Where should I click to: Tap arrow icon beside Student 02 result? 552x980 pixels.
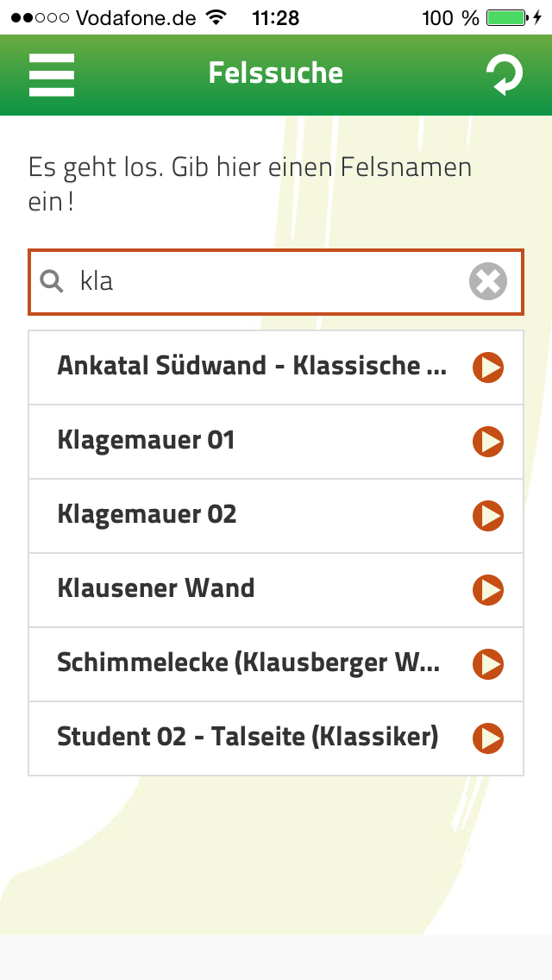click(488, 738)
